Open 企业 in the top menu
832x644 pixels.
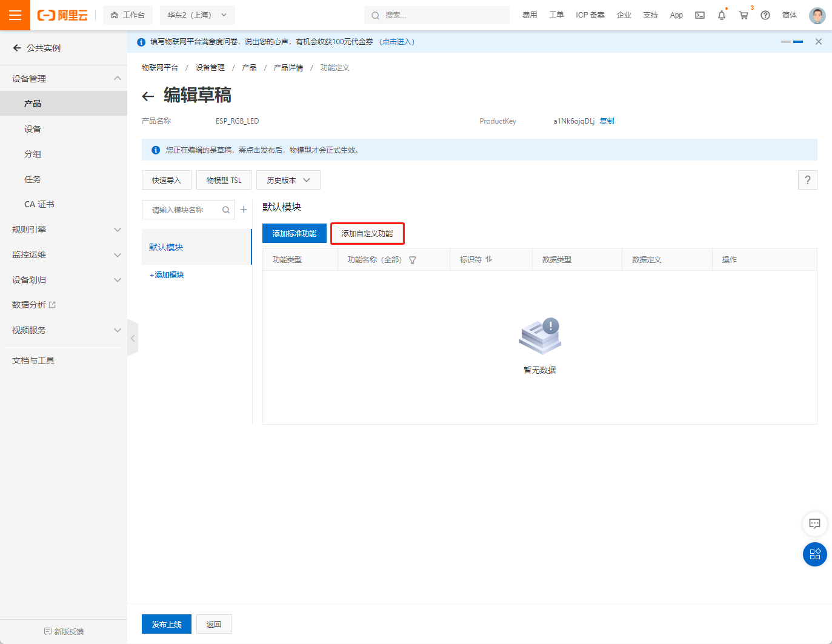click(x=624, y=15)
